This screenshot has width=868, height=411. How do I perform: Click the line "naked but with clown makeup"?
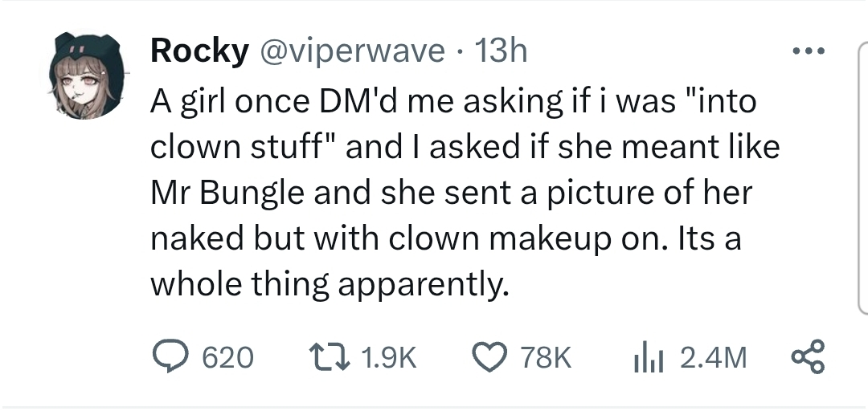coord(445,239)
